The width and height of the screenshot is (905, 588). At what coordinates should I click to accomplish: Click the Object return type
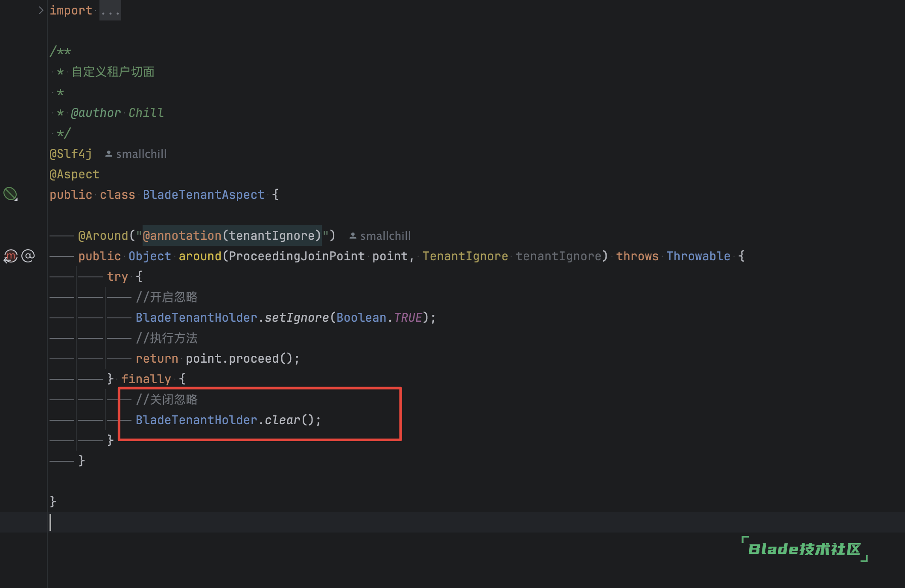click(149, 256)
